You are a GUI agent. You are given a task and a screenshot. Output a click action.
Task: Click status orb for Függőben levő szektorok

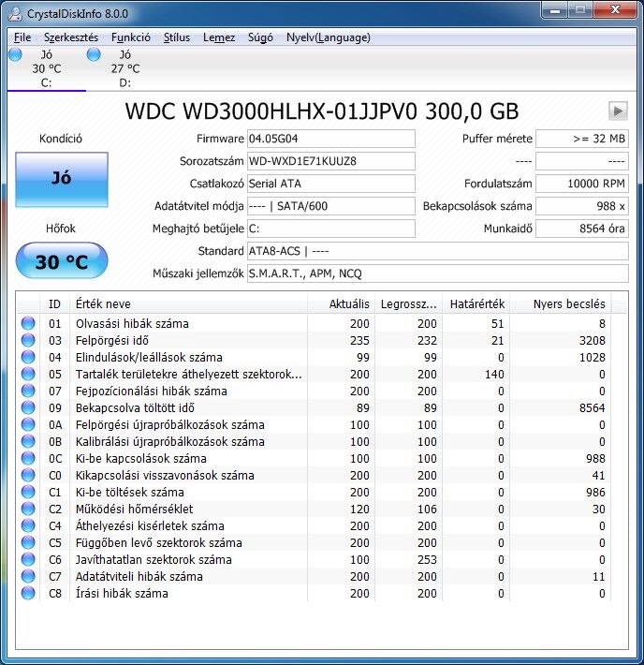(28, 542)
